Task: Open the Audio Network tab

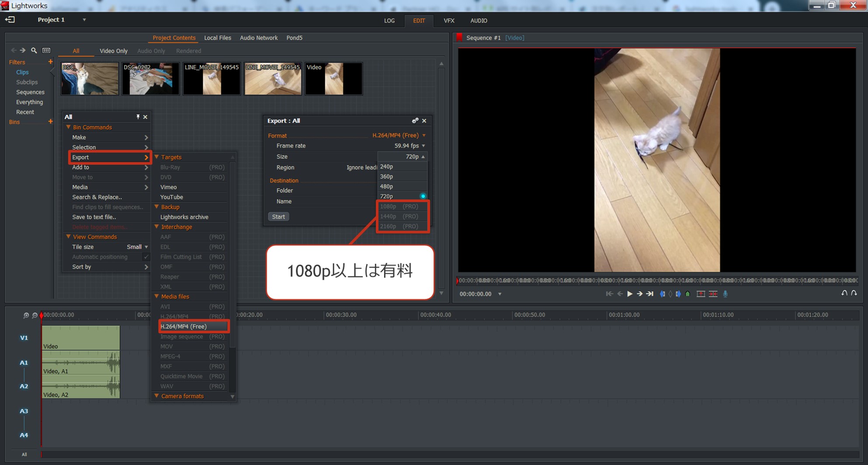Action: [259, 38]
